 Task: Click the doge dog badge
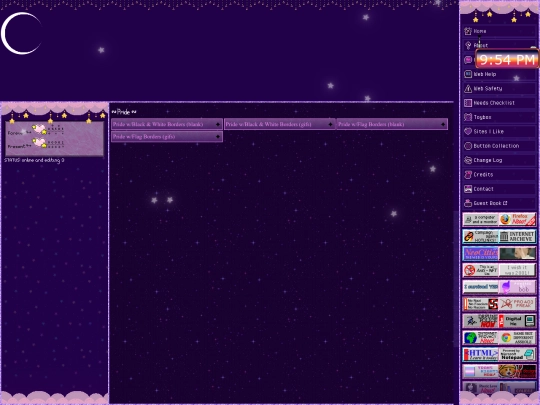coord(518,372)
